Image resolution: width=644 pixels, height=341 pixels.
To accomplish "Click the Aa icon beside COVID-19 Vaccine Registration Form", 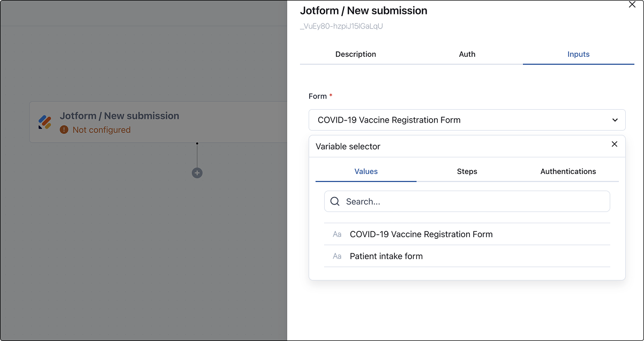I will click(x=337, y=234).
